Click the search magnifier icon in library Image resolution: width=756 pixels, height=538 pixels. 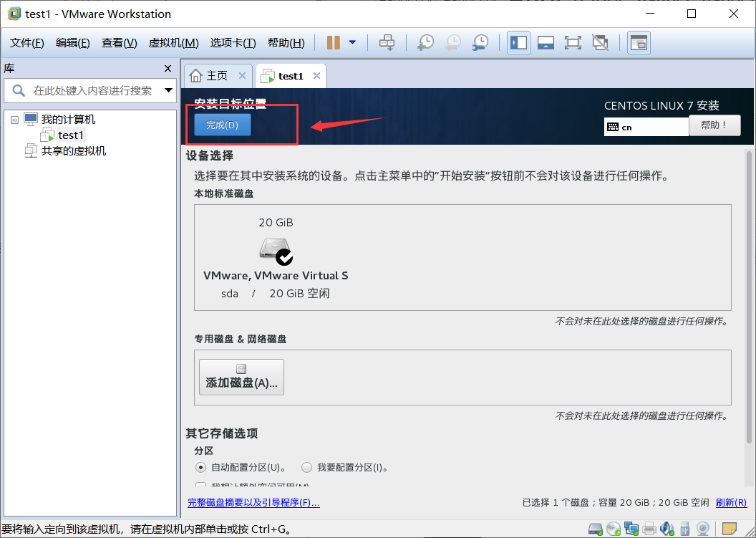tap(19, 90)
